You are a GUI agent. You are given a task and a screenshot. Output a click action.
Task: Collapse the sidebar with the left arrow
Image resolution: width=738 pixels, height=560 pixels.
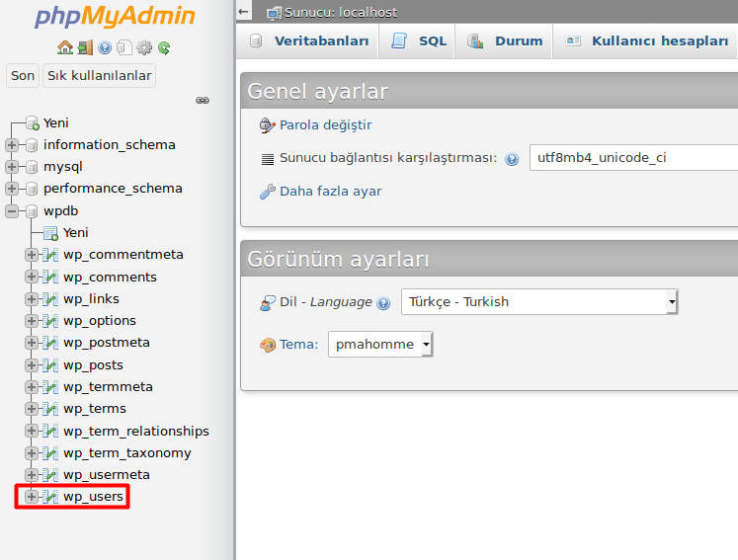(245, 12)
